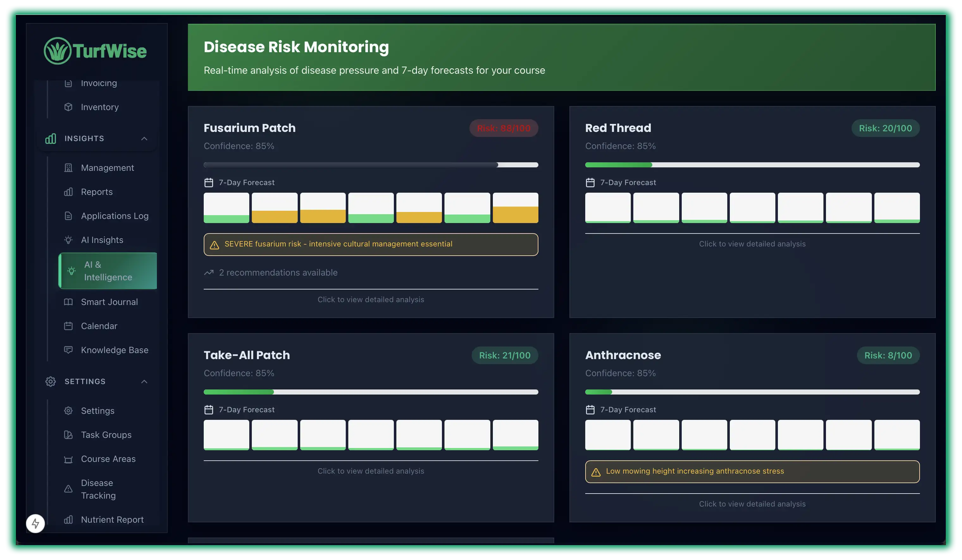Viewport: 962px width, 560px height.
Task: Click the Risk: 88/100 badge
Action: click(504, 128)
